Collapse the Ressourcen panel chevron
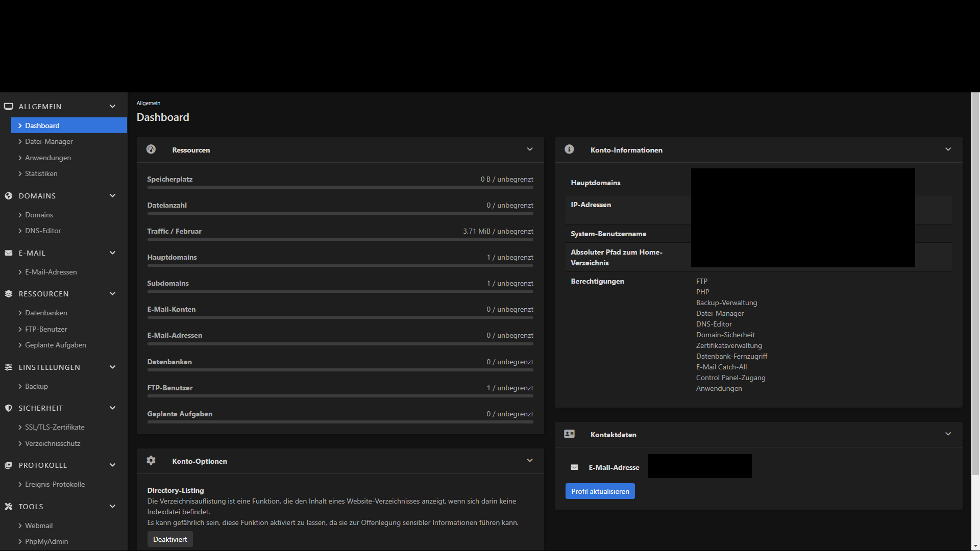The width and height of the screenshot is (980, 551). pos(530,149)
